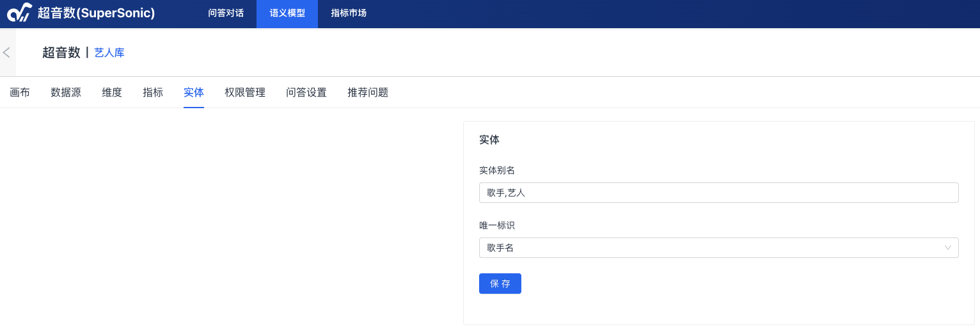Go to the 指标市场 page
The image size is (980, 329).
pyautogui.click(x=349, y=13)
